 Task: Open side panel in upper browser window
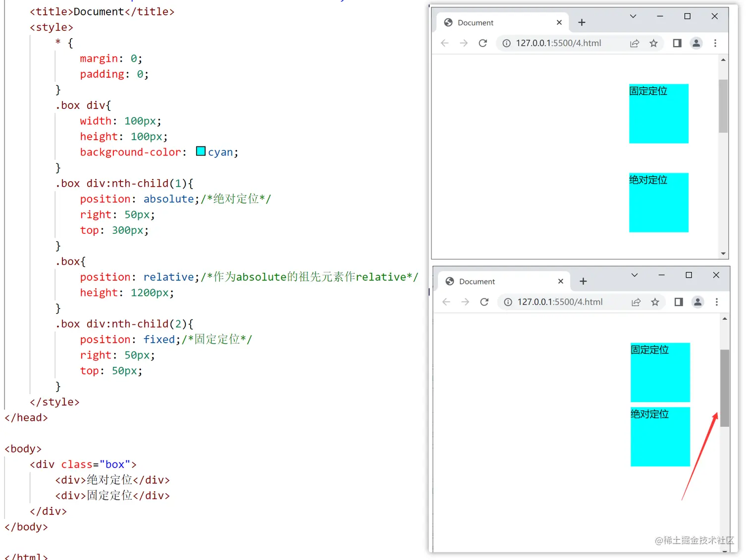[x=677, y=43]
